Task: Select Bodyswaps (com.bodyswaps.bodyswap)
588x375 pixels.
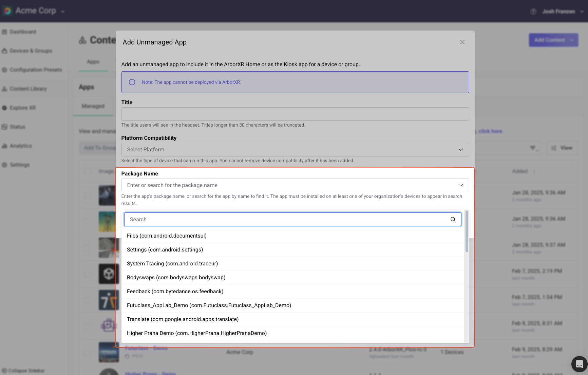Action: (x=292, y=278)
